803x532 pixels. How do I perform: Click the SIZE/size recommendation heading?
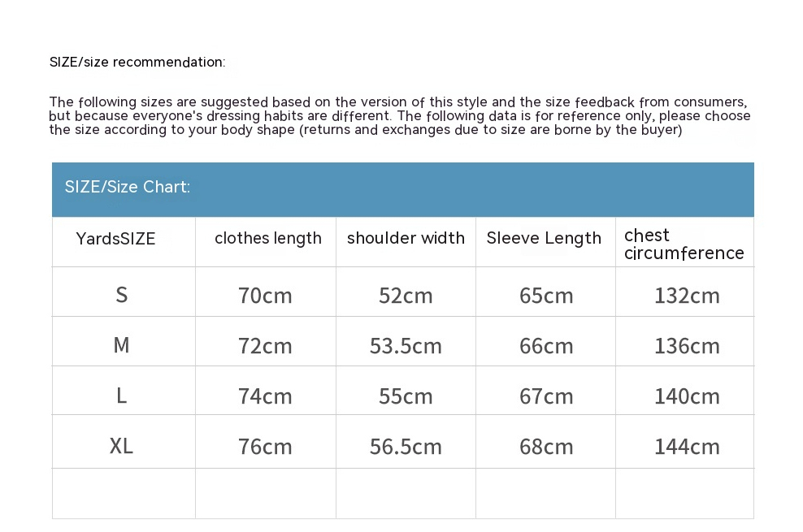(x=137, y=63)
